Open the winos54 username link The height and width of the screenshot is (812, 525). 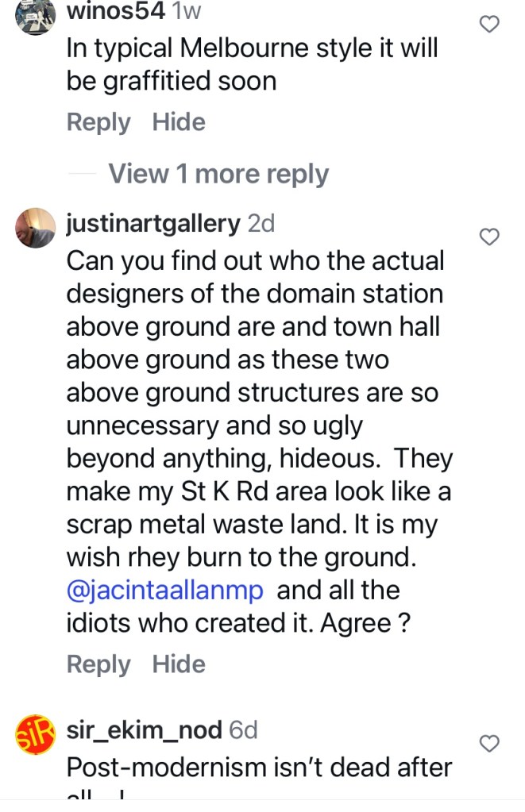pos(115,11)
